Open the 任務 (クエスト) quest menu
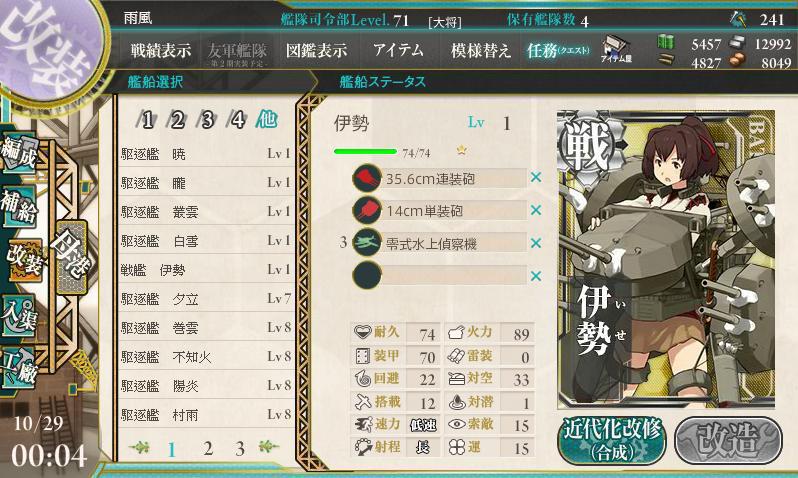798x478 pixels. [x=558, y=50]
